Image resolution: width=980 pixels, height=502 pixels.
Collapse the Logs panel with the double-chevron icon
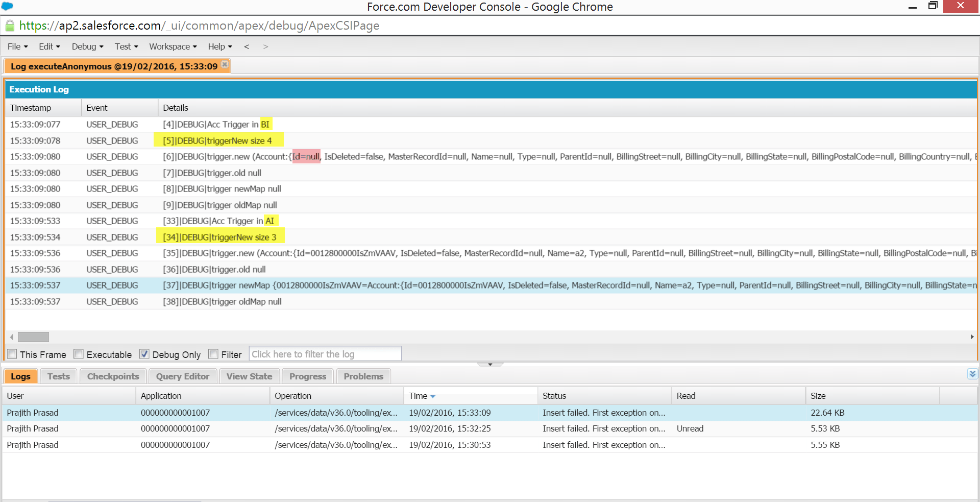click(971, 374)
